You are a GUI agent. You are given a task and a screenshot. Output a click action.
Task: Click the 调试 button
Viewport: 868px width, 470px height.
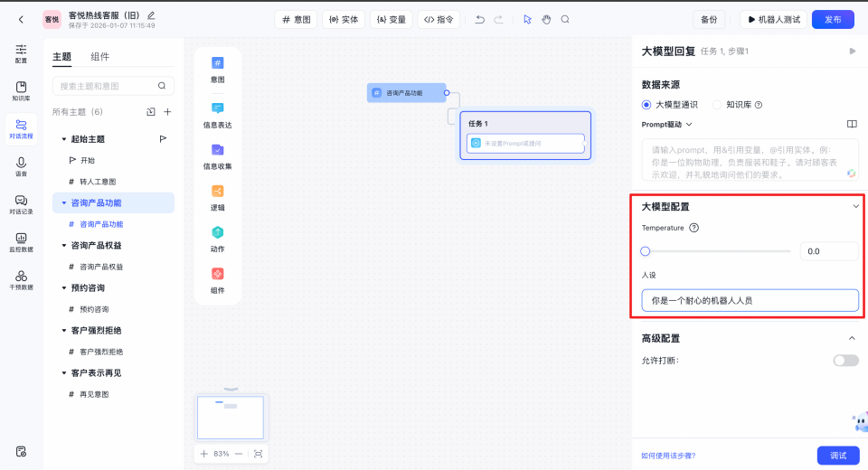pos(837,456)
